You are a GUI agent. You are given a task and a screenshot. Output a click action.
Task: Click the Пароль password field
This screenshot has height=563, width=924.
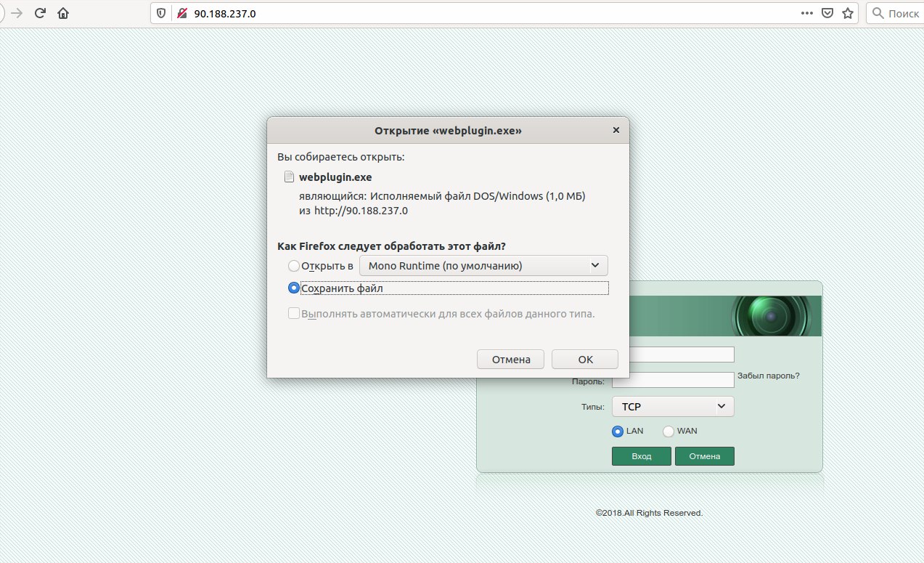click(674, 380)
